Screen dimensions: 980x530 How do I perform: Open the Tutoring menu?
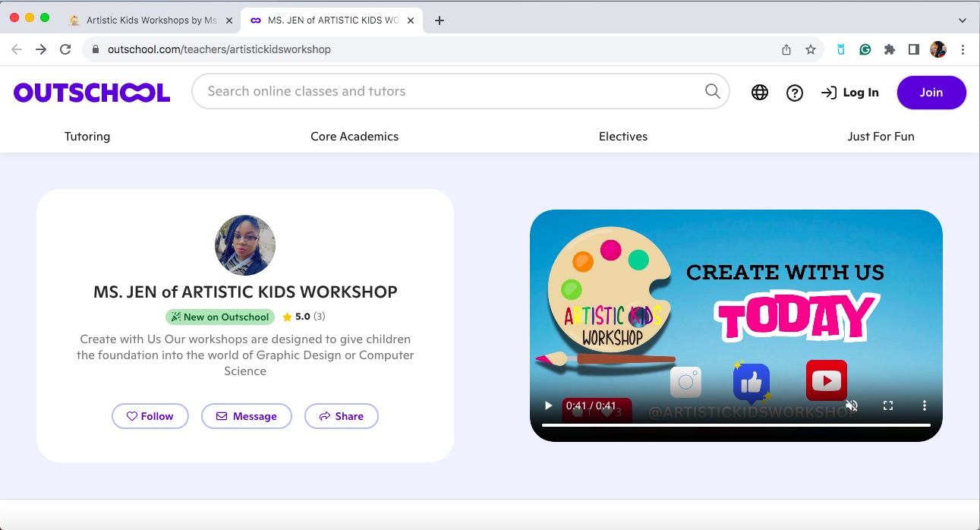87,137
